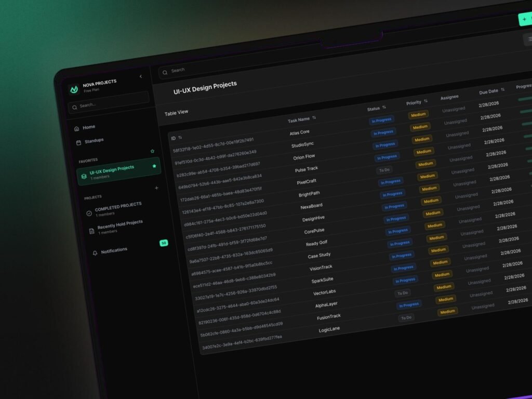Screen dimensions: 532x399
Task: Click the task name Pulse Track
Action: click(x=307, y=169)
